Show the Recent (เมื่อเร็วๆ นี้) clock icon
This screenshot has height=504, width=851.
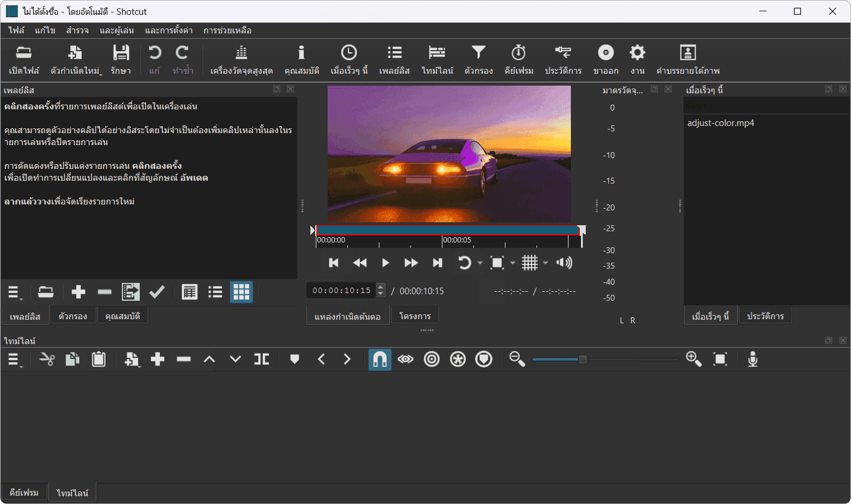point(349,59)
